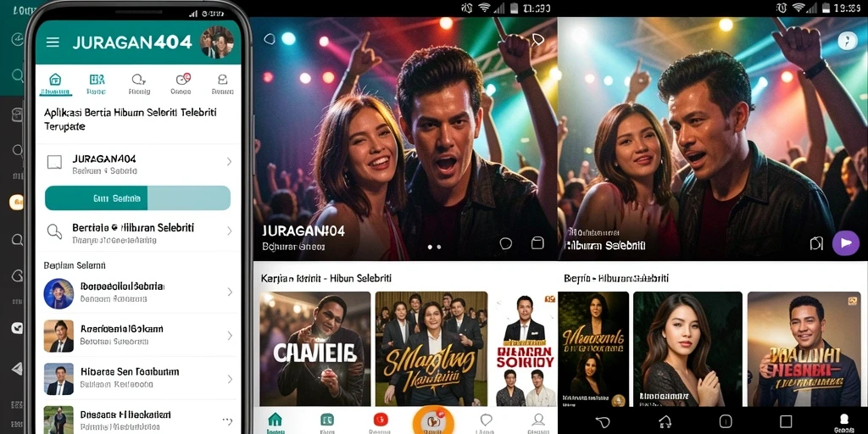Select second carousel dot on middle hero image

click(x=439, y=247)
